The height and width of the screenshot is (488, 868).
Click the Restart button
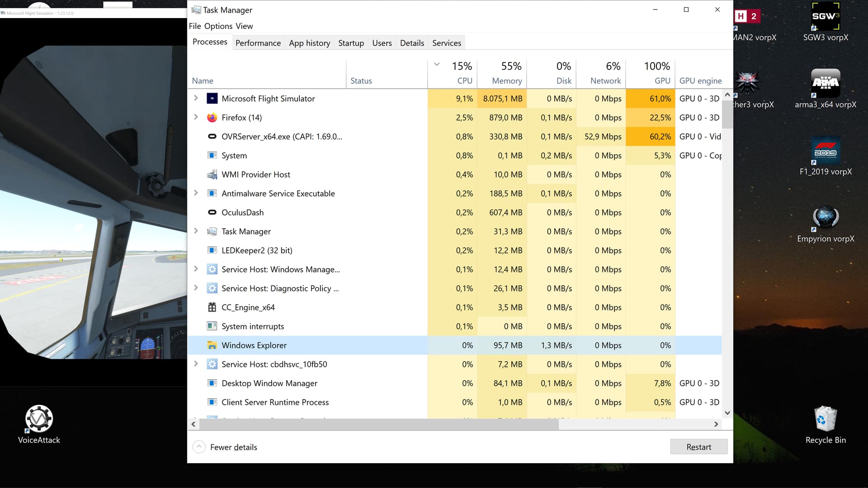tap(698, 447)
